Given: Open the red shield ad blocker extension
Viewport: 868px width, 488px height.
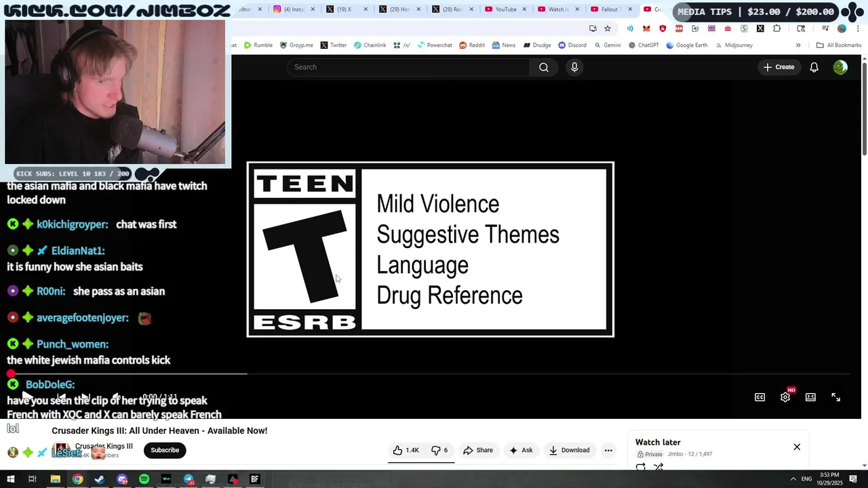Looking at the screenshot, I should pyautogui.click(x=663, y=28).
